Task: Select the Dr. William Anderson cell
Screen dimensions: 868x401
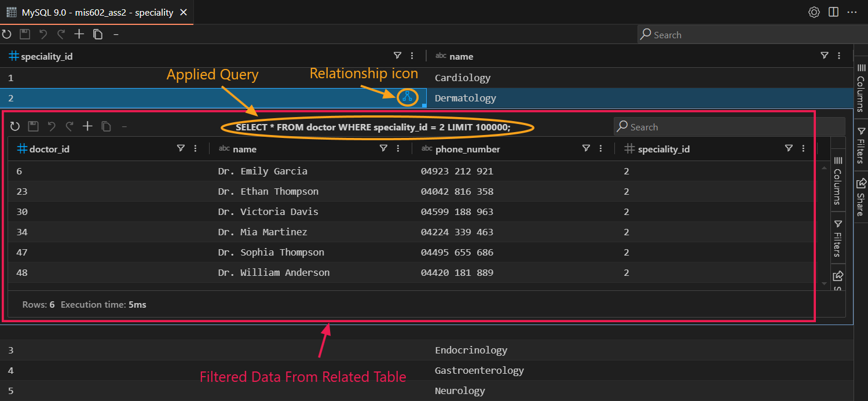Action: click(311, 272)
